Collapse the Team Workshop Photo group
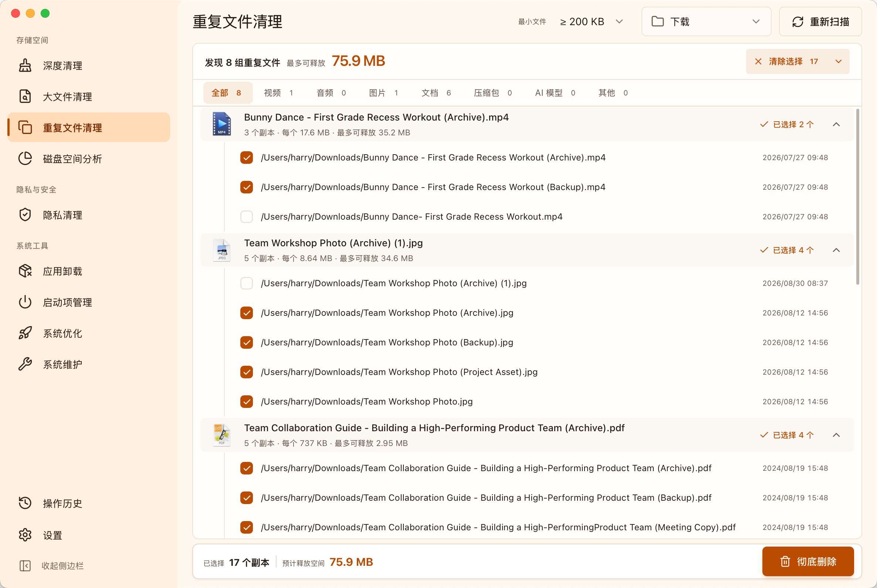 click(836, 250)
